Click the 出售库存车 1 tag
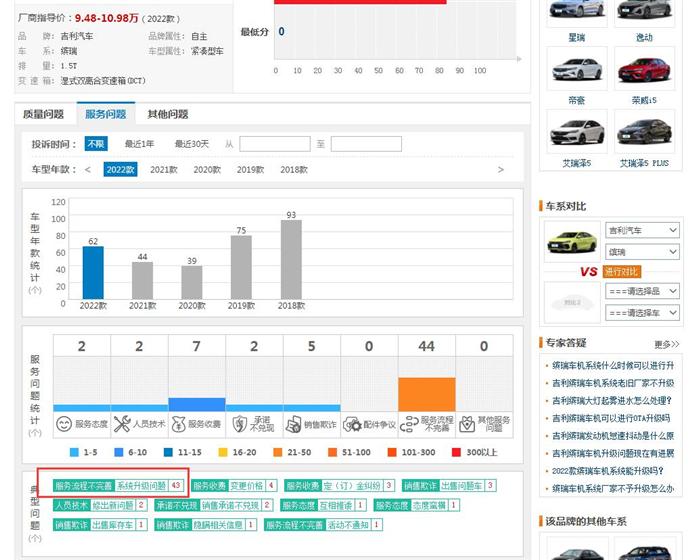700x560 pixels. point(100,525)
